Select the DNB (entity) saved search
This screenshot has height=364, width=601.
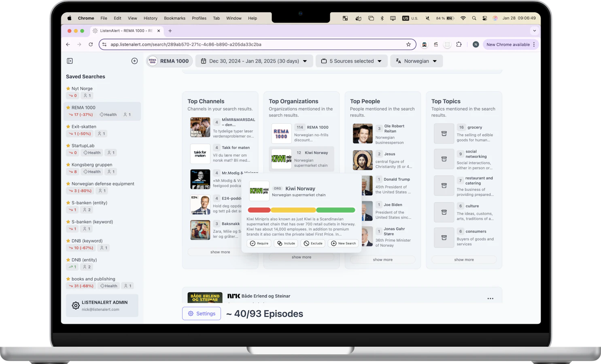click(x=102, y=263)
